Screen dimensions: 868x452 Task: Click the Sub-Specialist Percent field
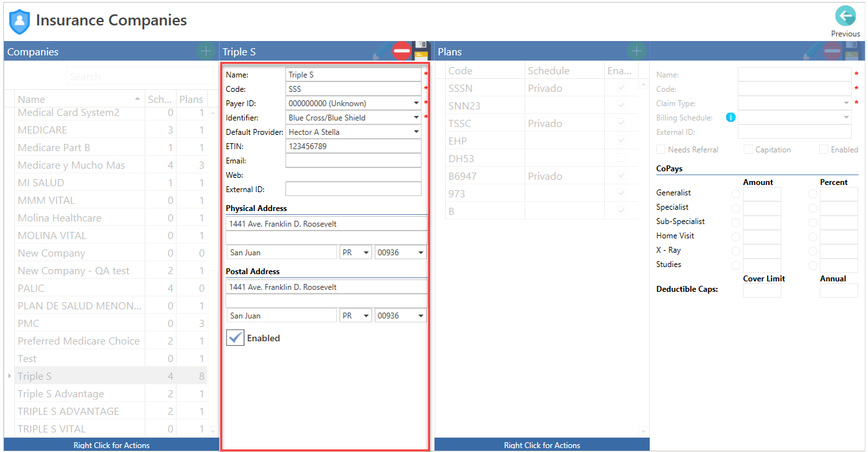tap(839, 222)
